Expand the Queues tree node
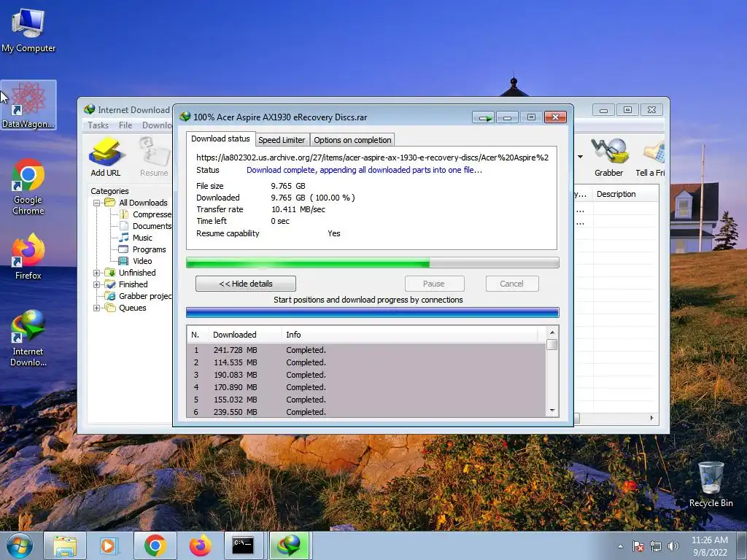This screenshot has width=747, height=560. coord(97,308)
